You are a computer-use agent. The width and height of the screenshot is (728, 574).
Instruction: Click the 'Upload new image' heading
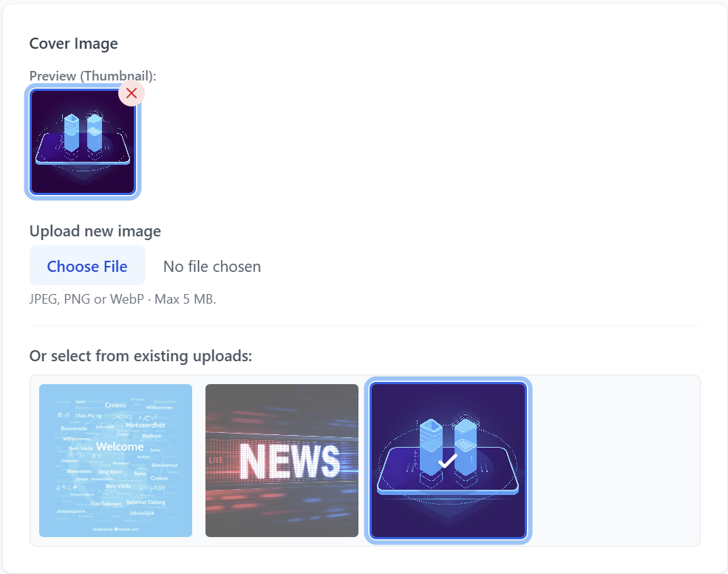(95, 231)
